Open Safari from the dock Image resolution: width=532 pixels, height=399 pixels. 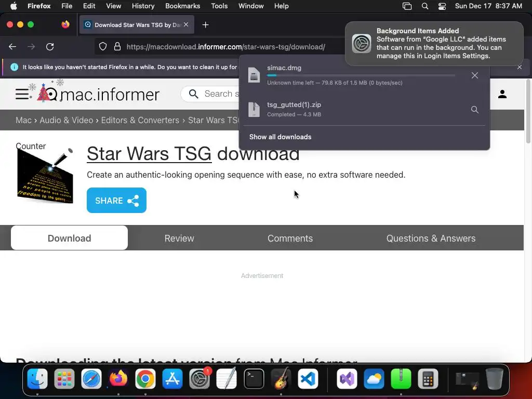coord(91,379)
